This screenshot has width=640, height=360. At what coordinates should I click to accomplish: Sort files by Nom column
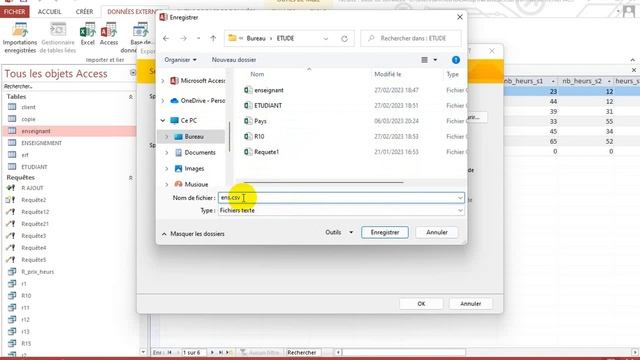pos(257,74)
